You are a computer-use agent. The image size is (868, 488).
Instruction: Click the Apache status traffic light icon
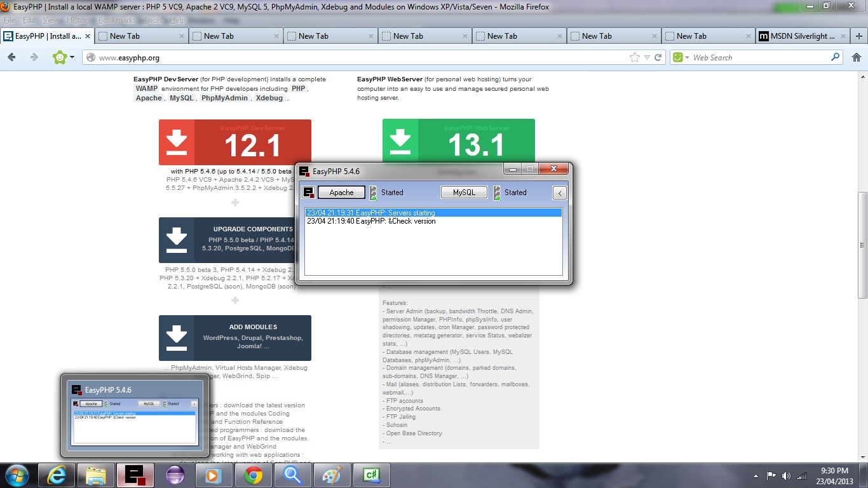[x=373, y=193]
